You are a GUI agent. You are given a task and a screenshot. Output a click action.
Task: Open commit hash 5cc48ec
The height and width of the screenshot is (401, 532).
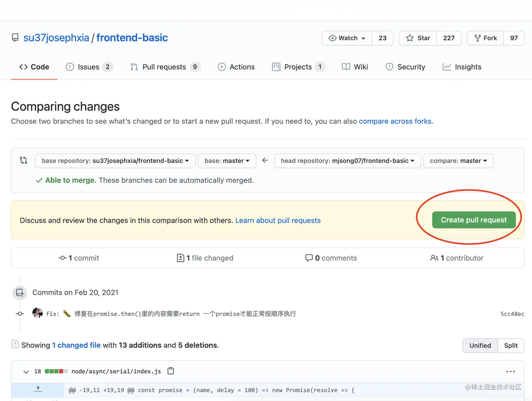(x=512, y=314)
